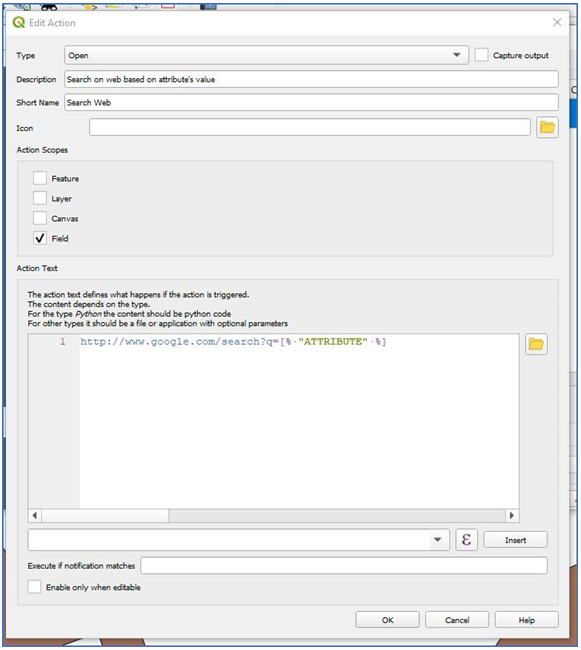The image size is (581, 650).
Task: Click the right arrow of horizontal scrollbar
Action: [512, 515]
